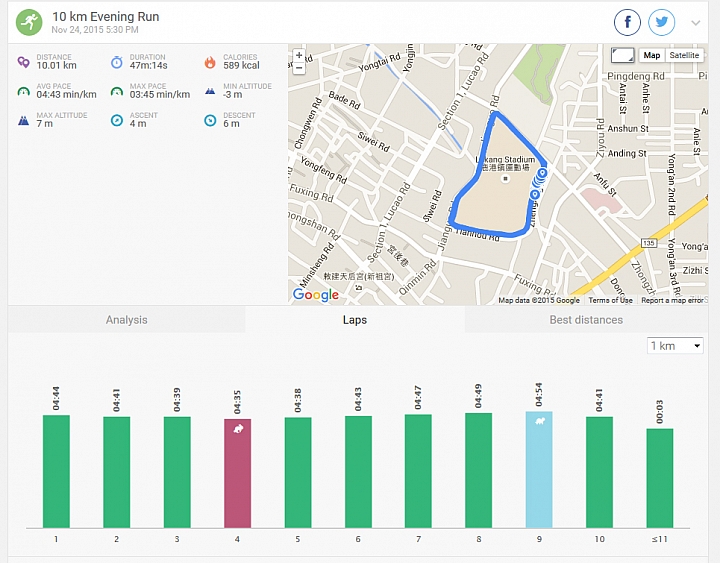Click the 47m:14s duration value

tap(148, 66)
